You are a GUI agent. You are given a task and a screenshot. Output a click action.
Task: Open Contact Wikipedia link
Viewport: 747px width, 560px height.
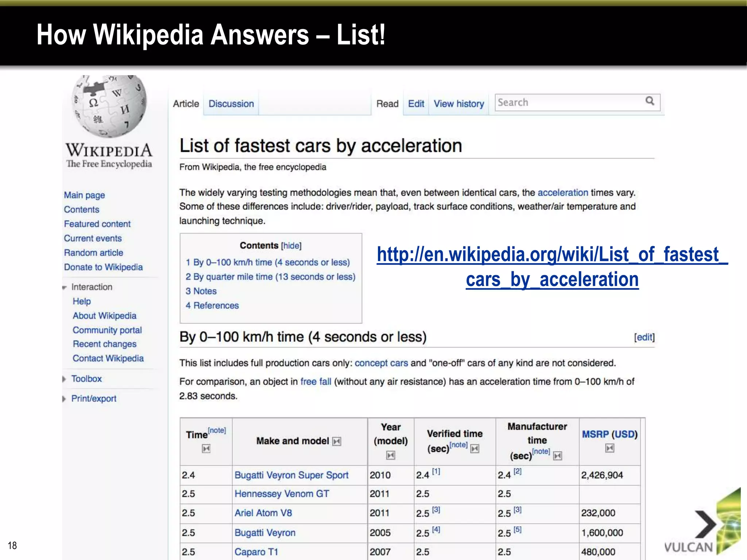click(108, 358)
